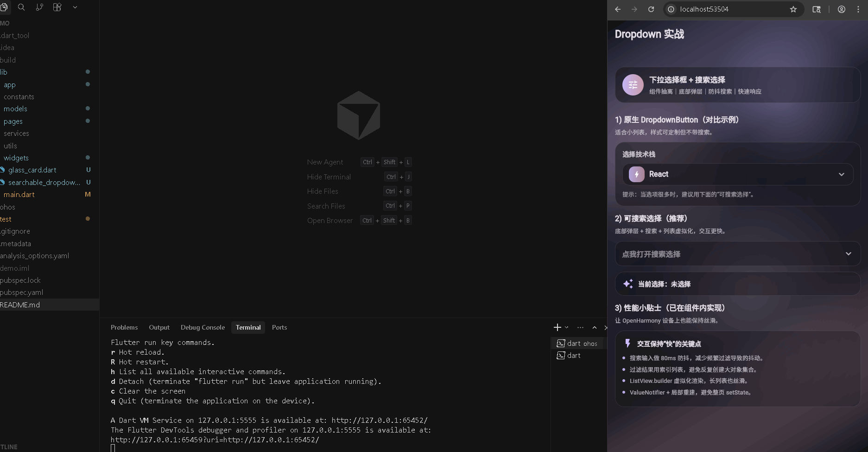Switch to the Problems tab
The width and height of the screenshot is (868, 452).
(124, 327)
